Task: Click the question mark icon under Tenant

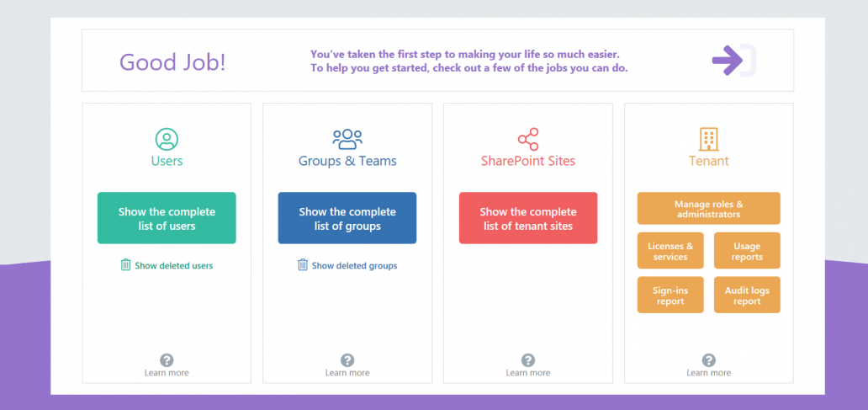Action: tap(708, 360)
